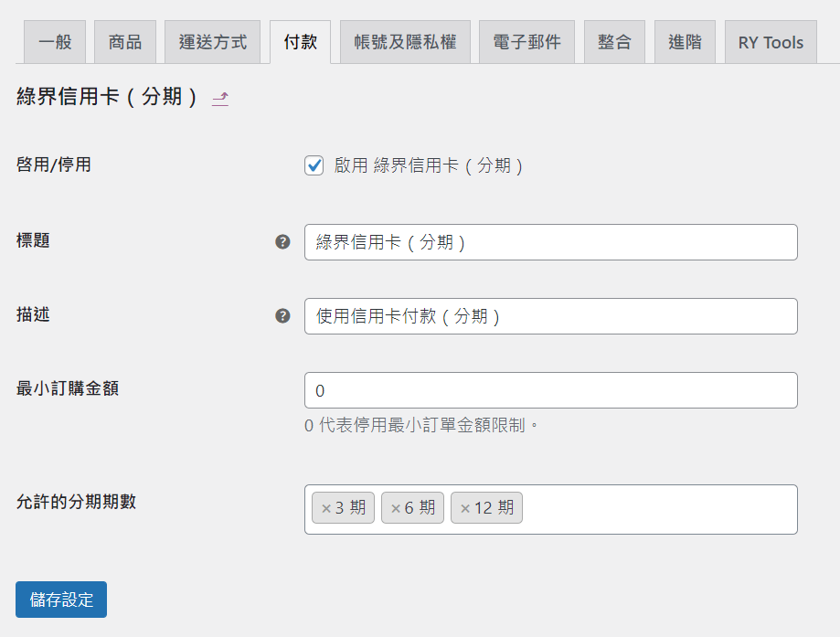Remove the 6 期 installment tag
Image resolution: width=840 pixels, height=637 pixels.
pos(396,508)
